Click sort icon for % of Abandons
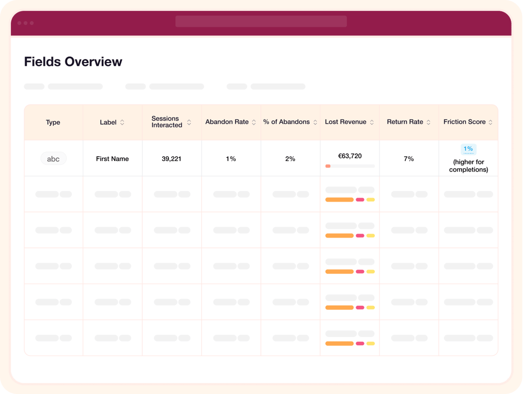 point(315,123)
